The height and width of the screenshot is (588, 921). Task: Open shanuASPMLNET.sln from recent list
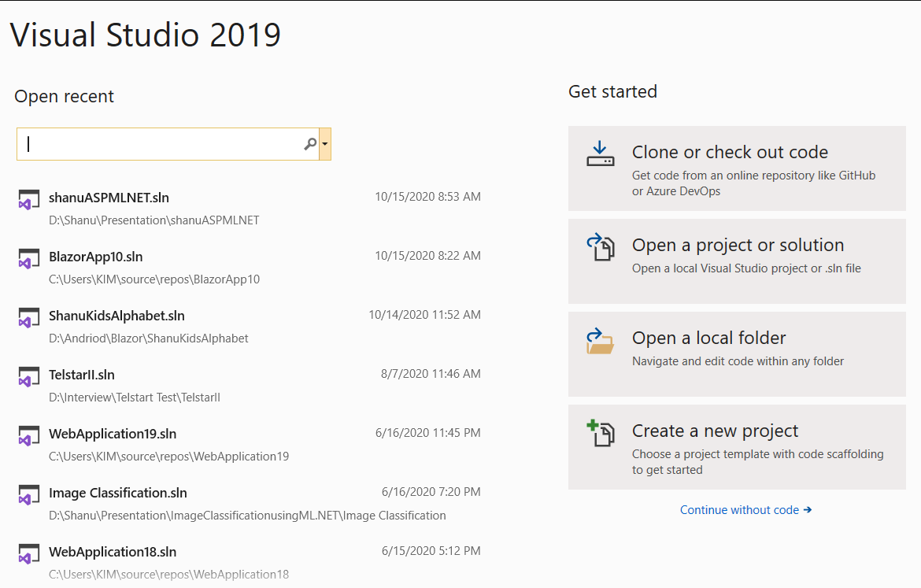[109, 198]
